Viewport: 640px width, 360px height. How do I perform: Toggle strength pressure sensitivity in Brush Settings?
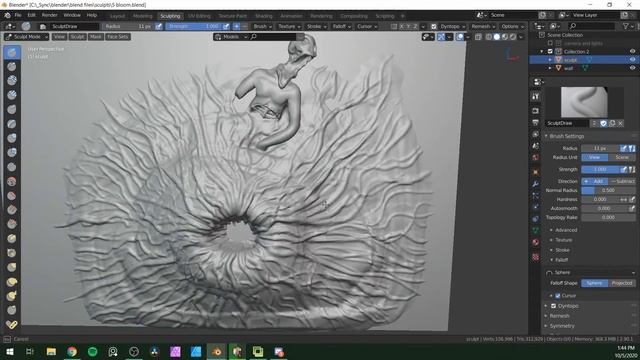tap(623, 169)
